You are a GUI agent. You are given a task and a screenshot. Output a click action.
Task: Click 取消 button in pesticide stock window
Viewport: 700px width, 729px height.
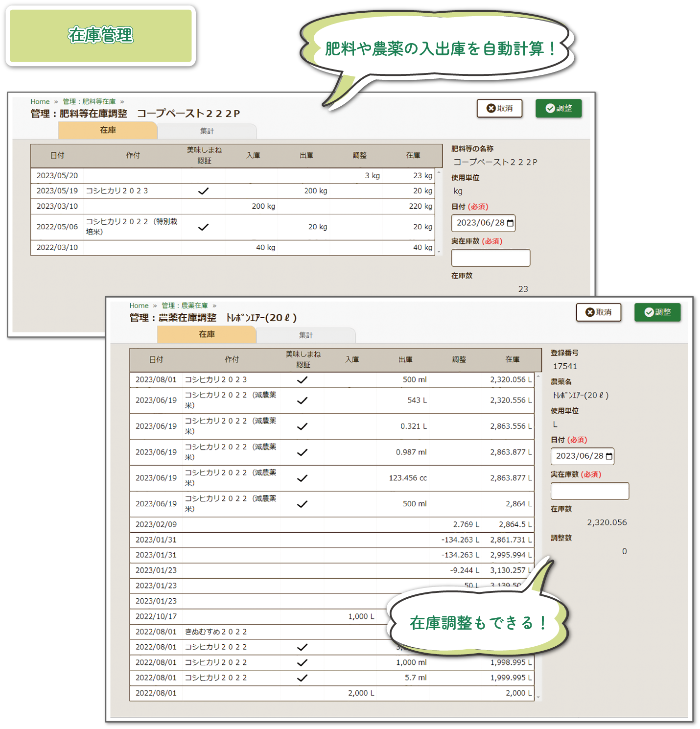point(598,312)
